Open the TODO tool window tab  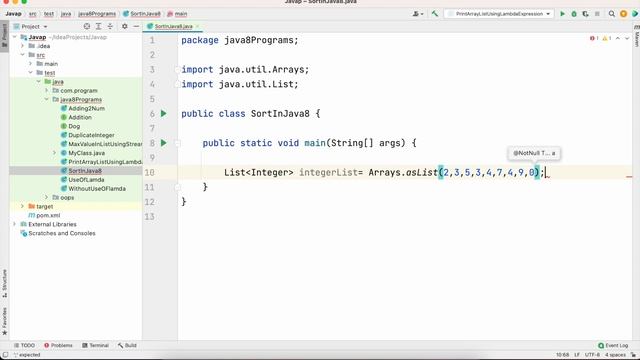tap(24, 345)
